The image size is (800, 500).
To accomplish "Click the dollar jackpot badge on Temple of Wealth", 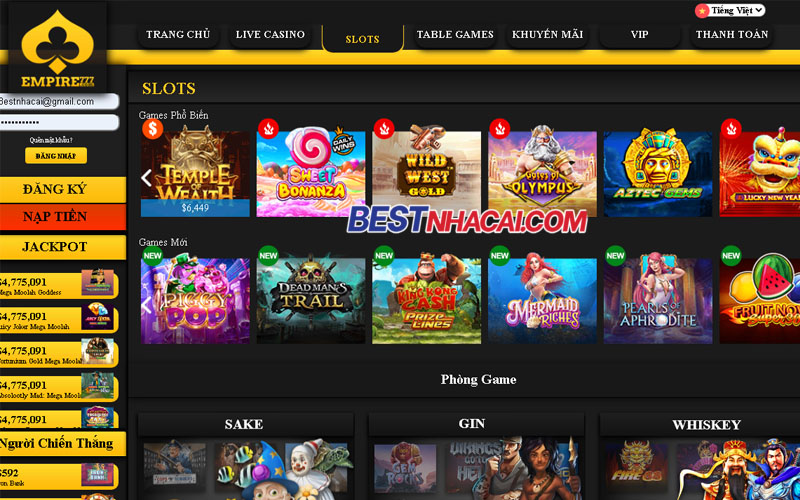I will pos(152,129).
